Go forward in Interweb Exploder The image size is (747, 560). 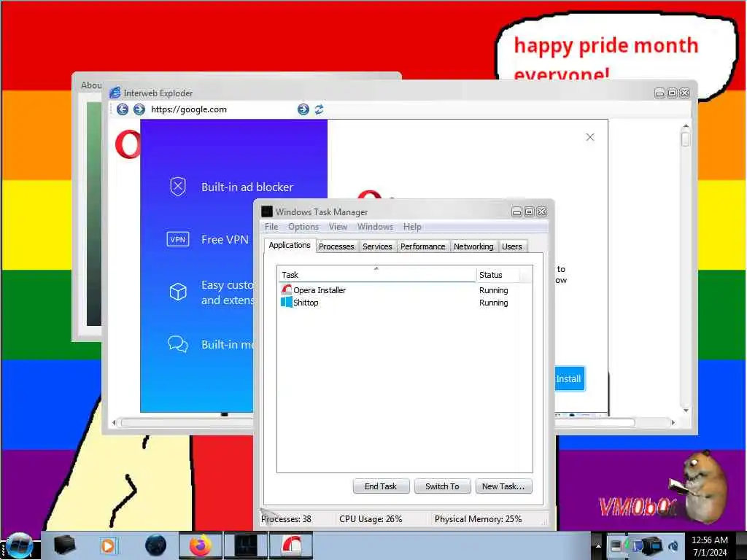[x=139, y=109]
